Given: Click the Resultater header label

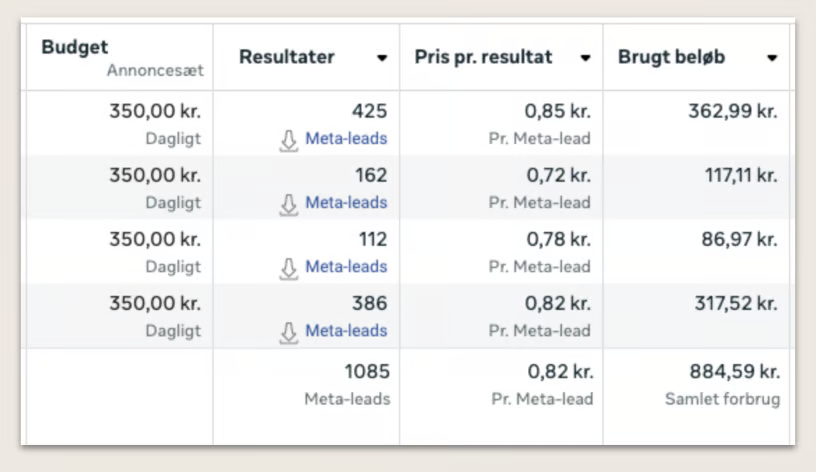Looking at the screenshot, I should (286, 57).
